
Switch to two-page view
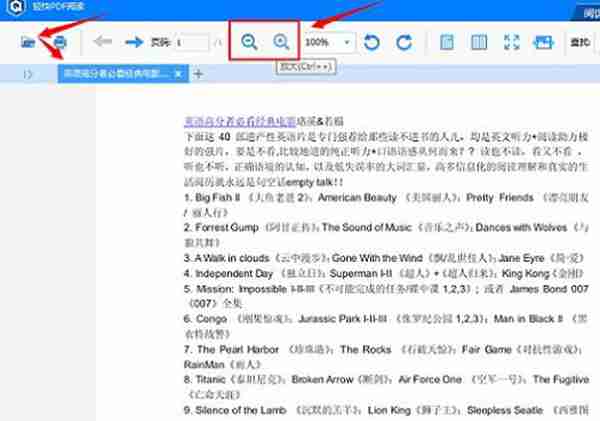(479, 42)
